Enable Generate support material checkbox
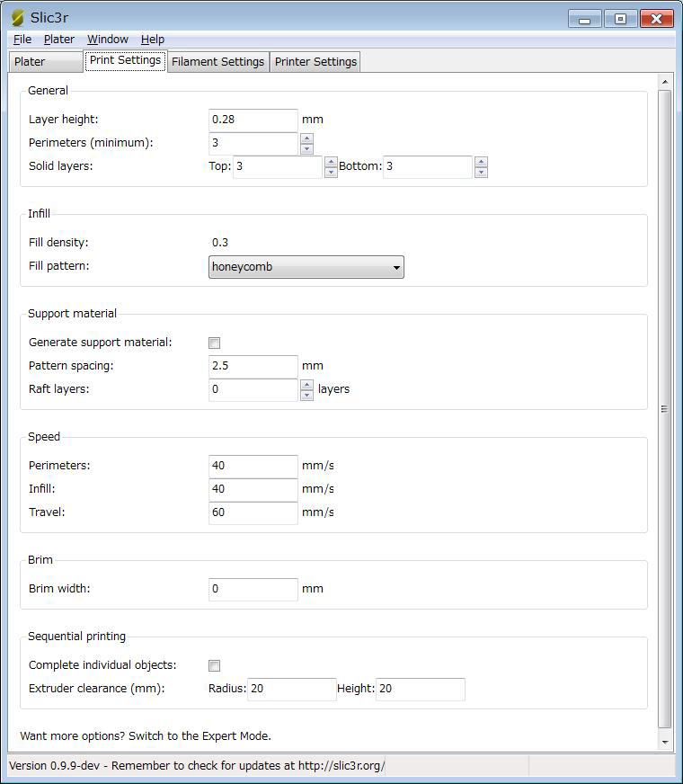The width and height of the screenshot is (683, 784). click(x=215, y=343)
